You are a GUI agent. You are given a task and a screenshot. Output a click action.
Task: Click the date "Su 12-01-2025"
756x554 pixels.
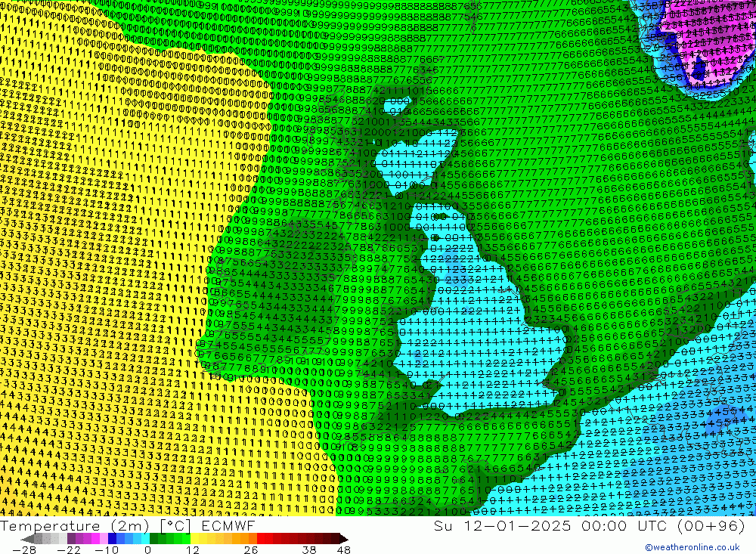pos(502,526)
